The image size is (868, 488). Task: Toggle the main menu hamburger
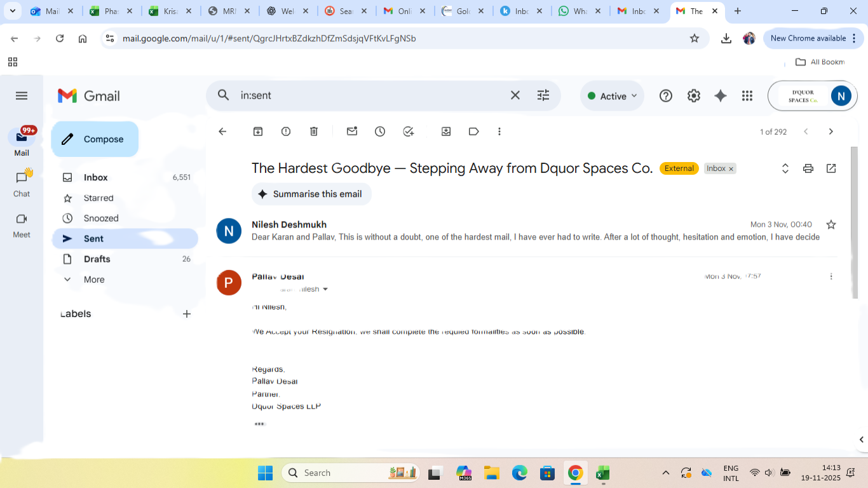(22, 96)
